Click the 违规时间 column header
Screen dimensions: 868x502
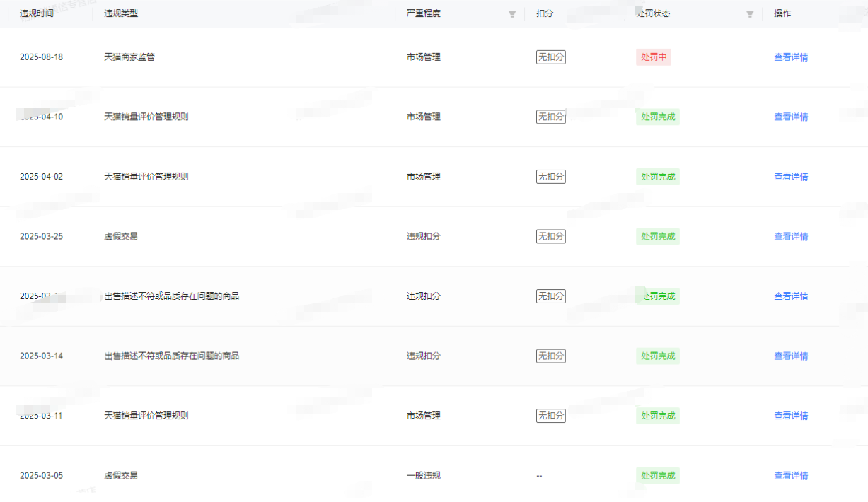click(37, 13)
